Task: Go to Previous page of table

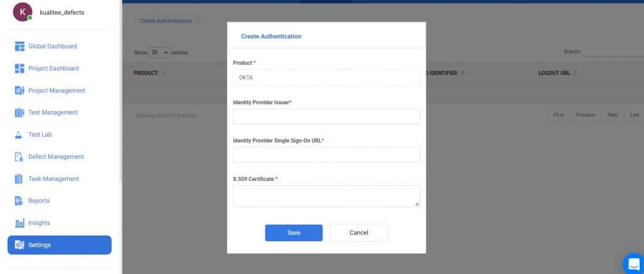Action: 586,115
